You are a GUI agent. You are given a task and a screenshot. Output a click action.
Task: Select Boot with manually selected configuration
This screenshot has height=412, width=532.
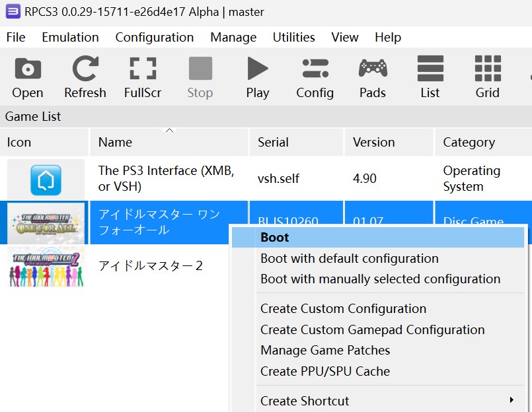tap(378, 279)
